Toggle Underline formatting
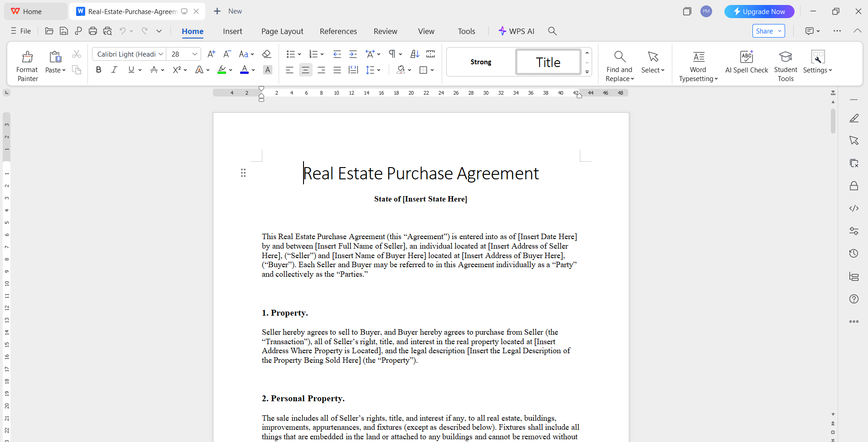 point(131,70)
